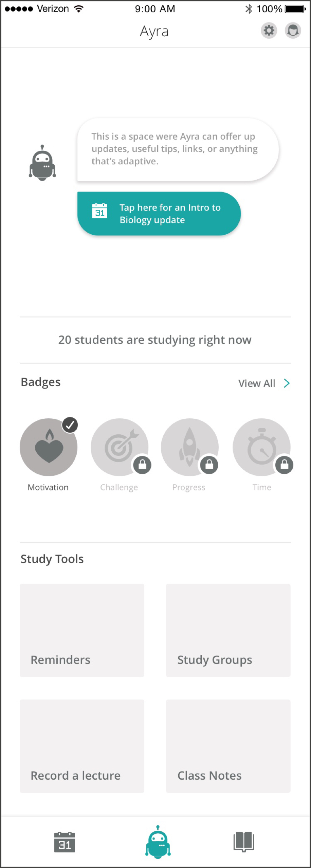
Task: Tap the lock on the Challenge badge
Action: 142,464
